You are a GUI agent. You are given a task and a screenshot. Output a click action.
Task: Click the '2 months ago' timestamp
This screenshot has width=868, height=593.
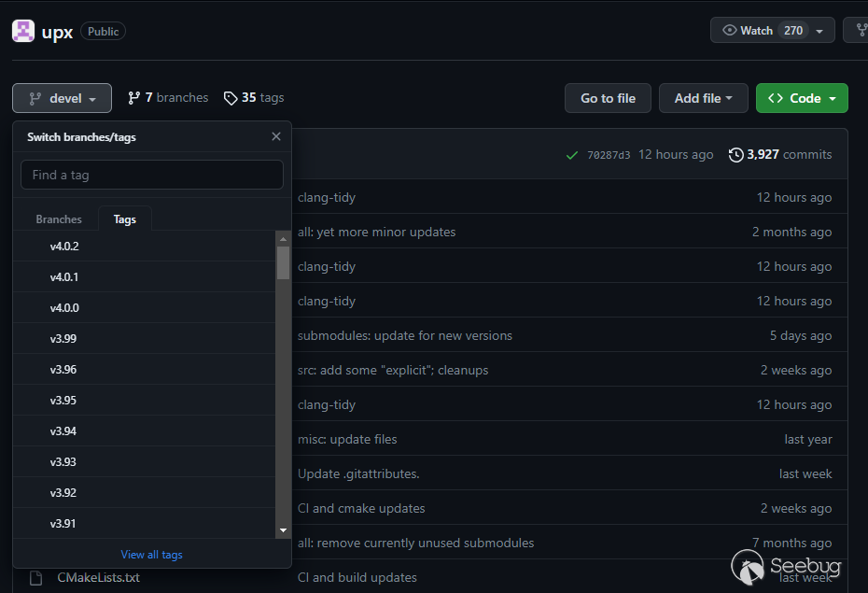click(791, 232)
